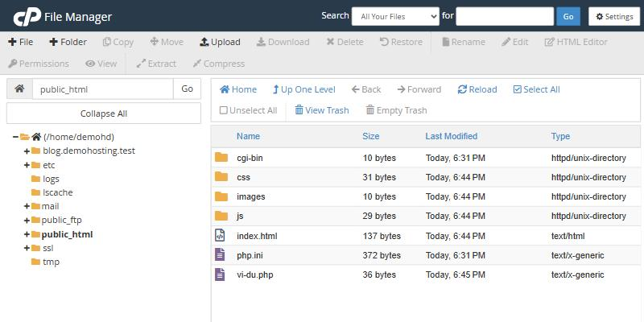Click the js folder icon
The width and height of the screenshot is (644, 322).
click(x=221, y=215)
